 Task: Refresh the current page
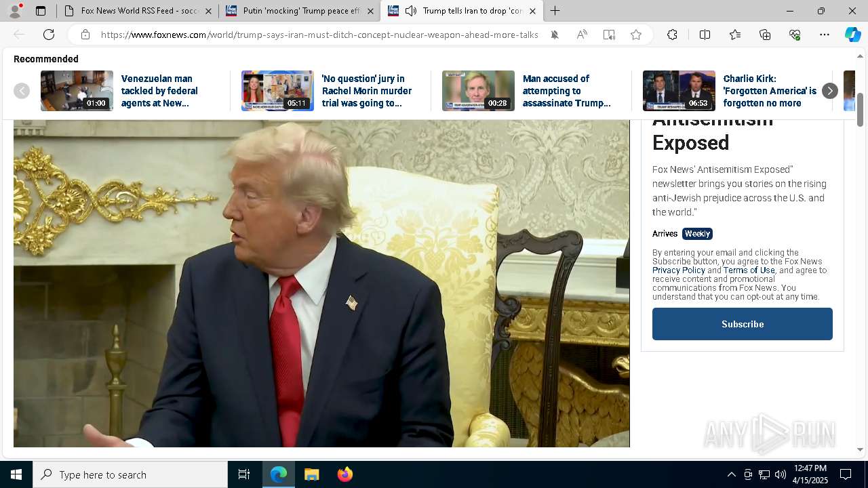pyautogui.click(x=49, y=35)
